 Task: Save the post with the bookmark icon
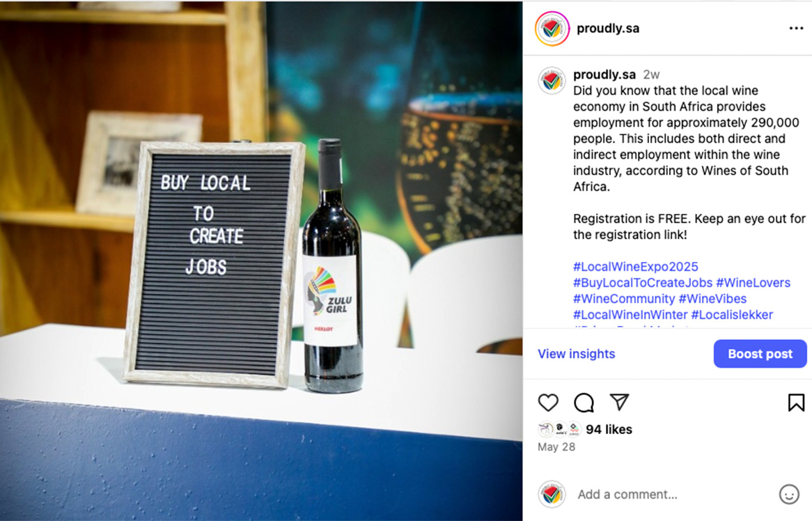tap(796, 403)
